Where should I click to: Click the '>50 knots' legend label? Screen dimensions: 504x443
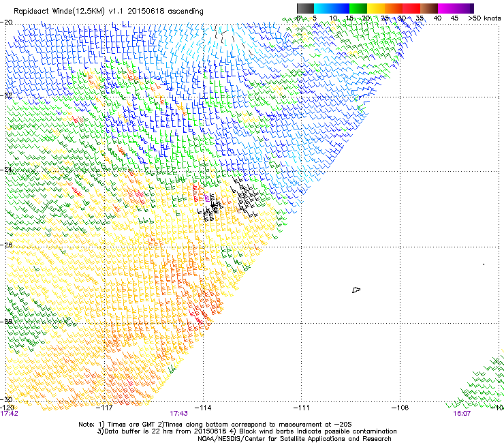click(484, 18)
